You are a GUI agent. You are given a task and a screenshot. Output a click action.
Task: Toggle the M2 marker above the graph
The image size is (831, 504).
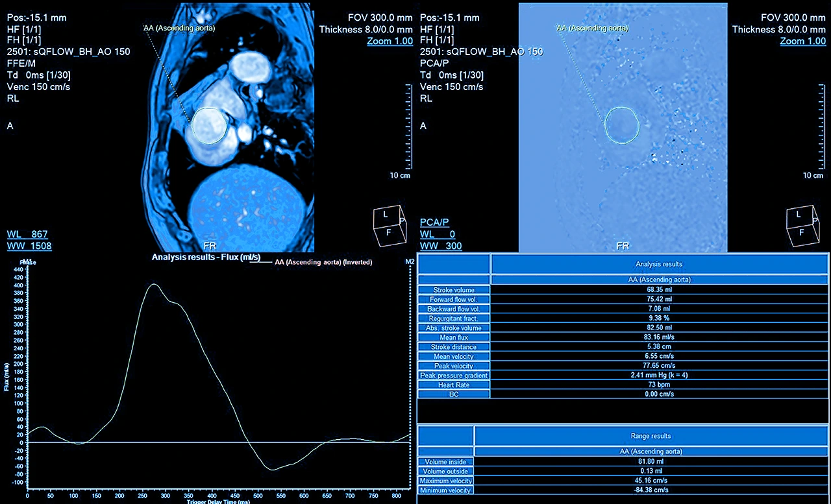point(409,262)
